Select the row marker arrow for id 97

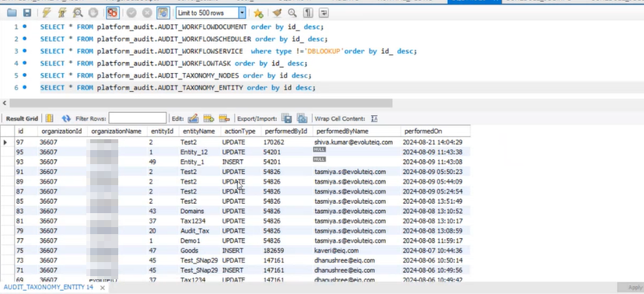(x=5, y=142)
